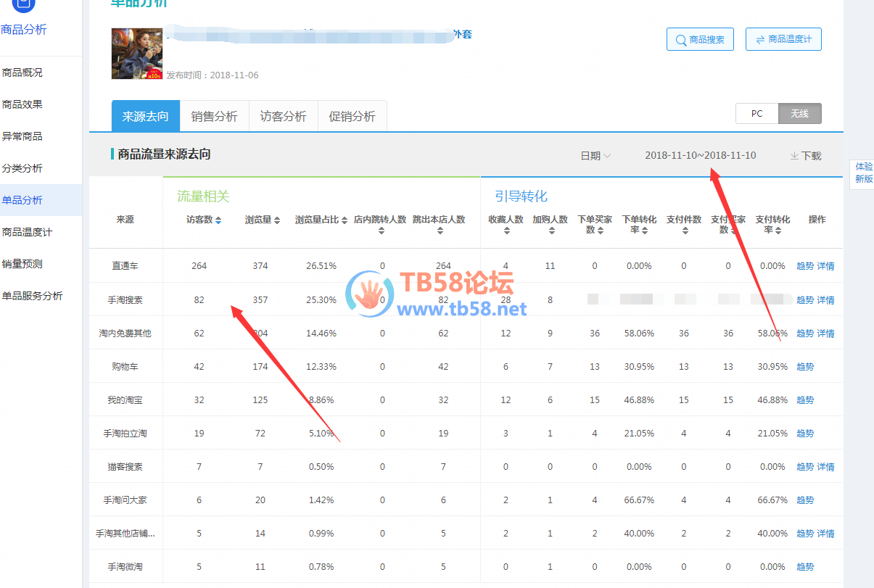Select the 来源去向 tab
The height and width of the screenshot is (588, 874).
coord(145,116)
